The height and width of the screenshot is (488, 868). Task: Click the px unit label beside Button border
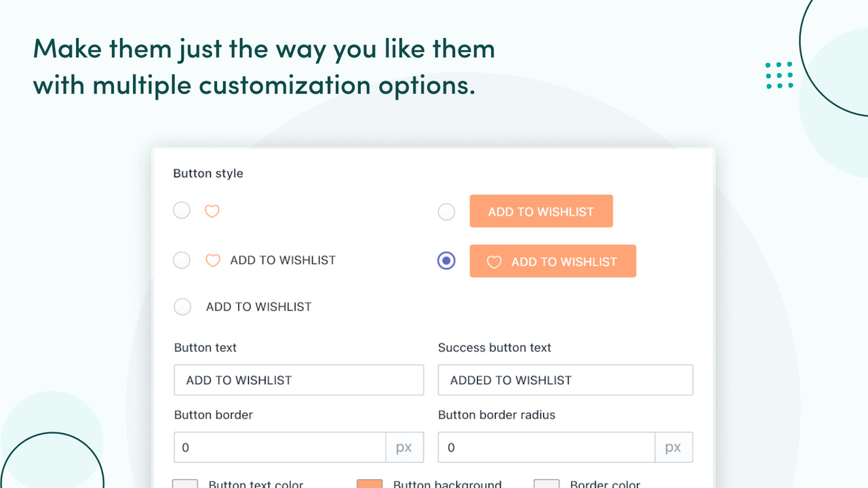click(x=404, y=447)
